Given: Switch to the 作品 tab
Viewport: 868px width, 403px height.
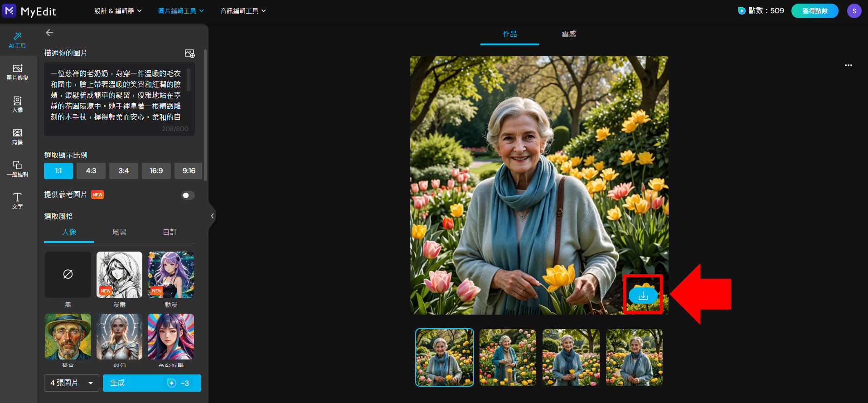Looking at the screenshot, I should pos(510,34).
